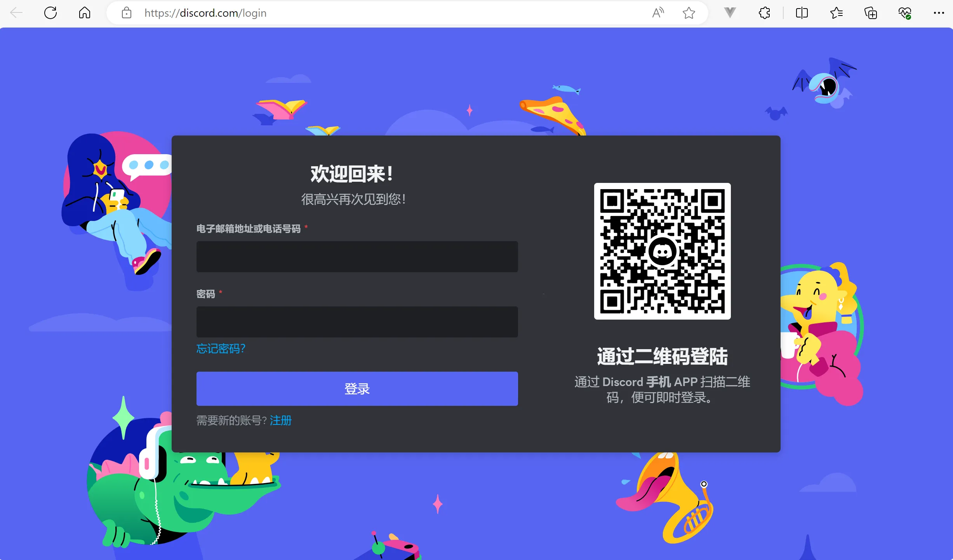Click the back navigation arrow
The height and width of the screenshot is (560, 953).
tap(16, 13)
